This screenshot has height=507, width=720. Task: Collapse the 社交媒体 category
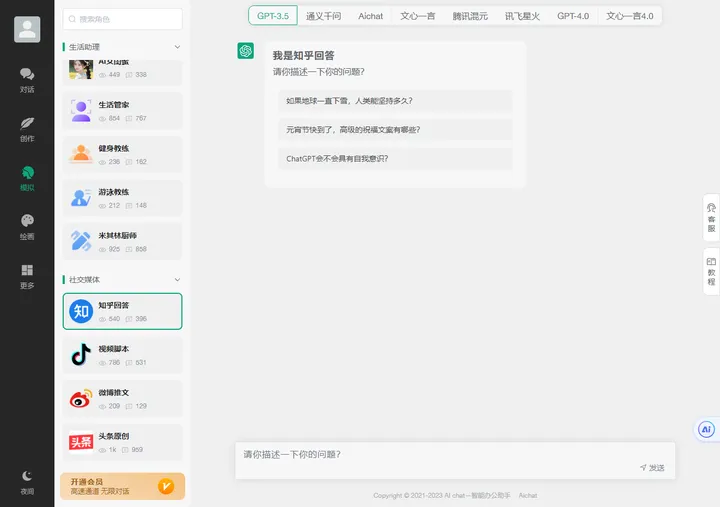(x=177, y=280)
